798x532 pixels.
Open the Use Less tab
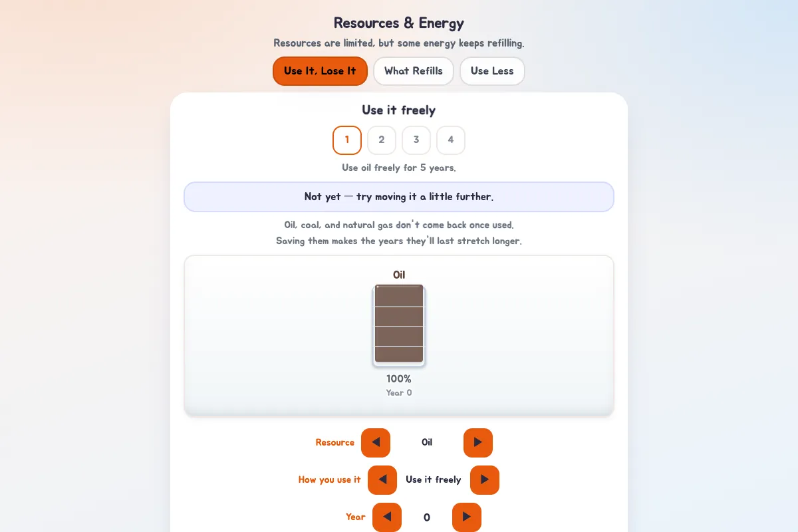click(492, 71)
